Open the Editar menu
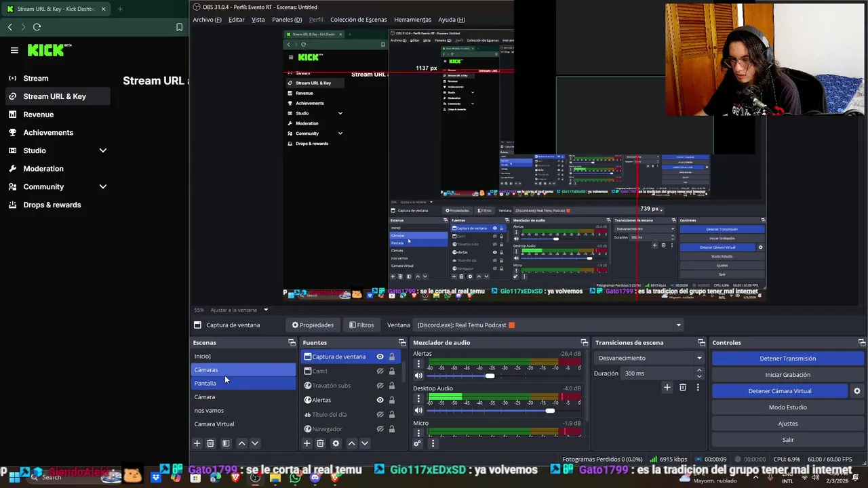This screenshot has width=868, height=488. point(236,20)
